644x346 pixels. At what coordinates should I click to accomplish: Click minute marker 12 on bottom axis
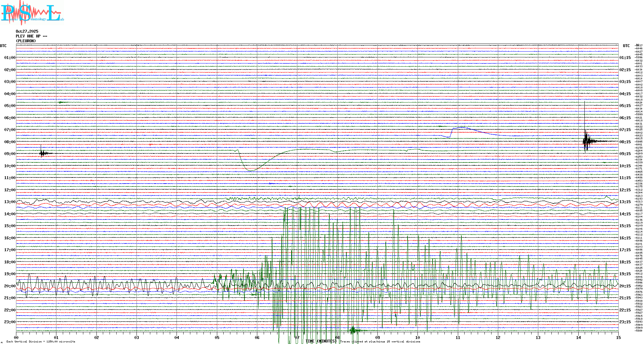point(498,338)
